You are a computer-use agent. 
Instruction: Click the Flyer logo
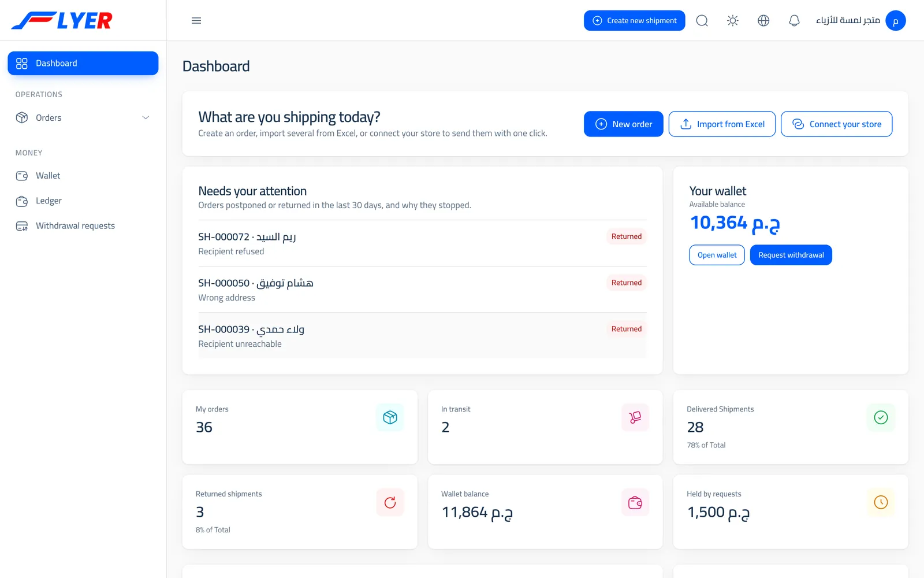[x=62, y=21]
